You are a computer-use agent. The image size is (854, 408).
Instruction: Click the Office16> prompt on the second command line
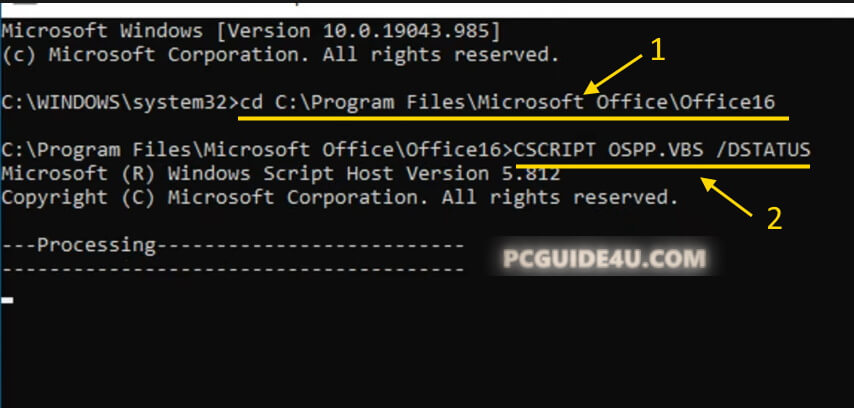click(x=468, y=150)
